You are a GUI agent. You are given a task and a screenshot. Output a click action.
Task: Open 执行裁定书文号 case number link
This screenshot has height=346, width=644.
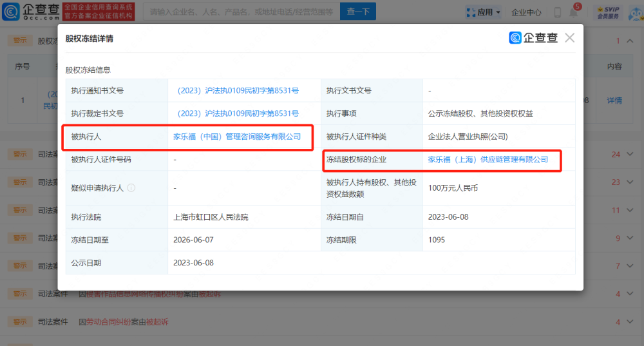(238, 113)
